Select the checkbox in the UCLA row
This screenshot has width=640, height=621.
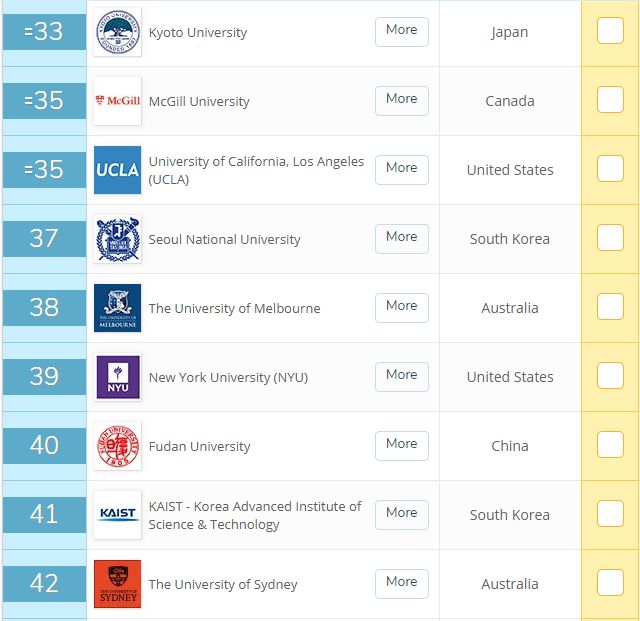610,169
